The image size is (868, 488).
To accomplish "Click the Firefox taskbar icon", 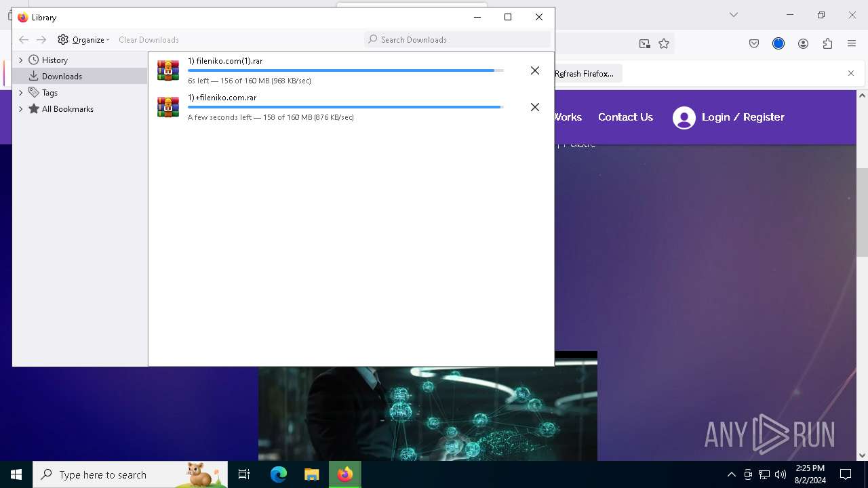I will pyautogui.click(x=345, y=474).
